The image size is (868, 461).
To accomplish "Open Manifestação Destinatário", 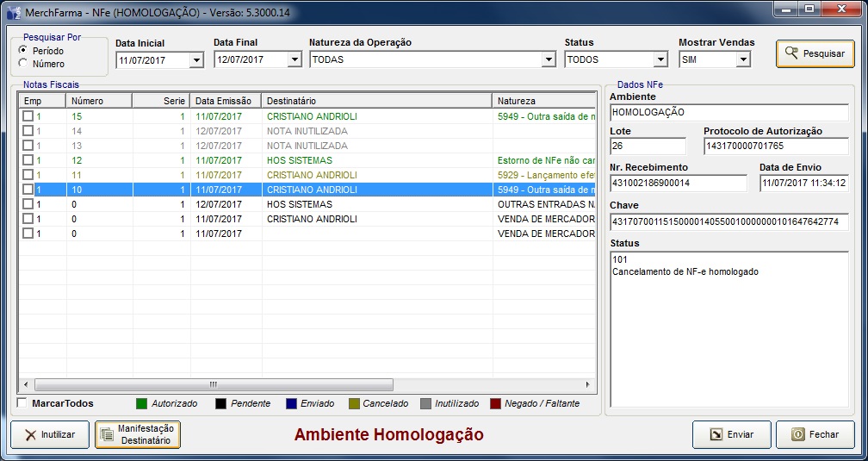I will [x=138, y=434].
